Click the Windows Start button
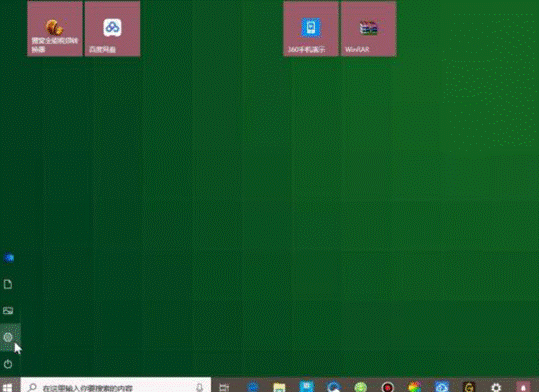The image size is (539, 392). point(8,387)
